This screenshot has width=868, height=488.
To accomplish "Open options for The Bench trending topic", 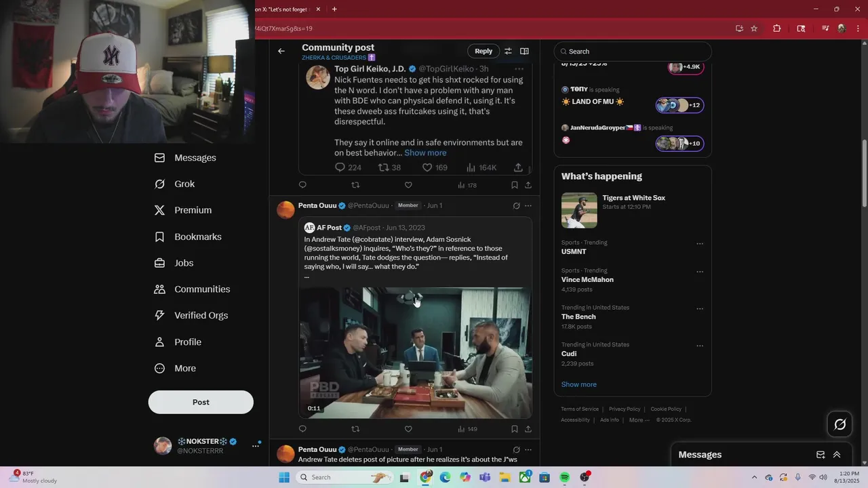I will pos(700,309).
